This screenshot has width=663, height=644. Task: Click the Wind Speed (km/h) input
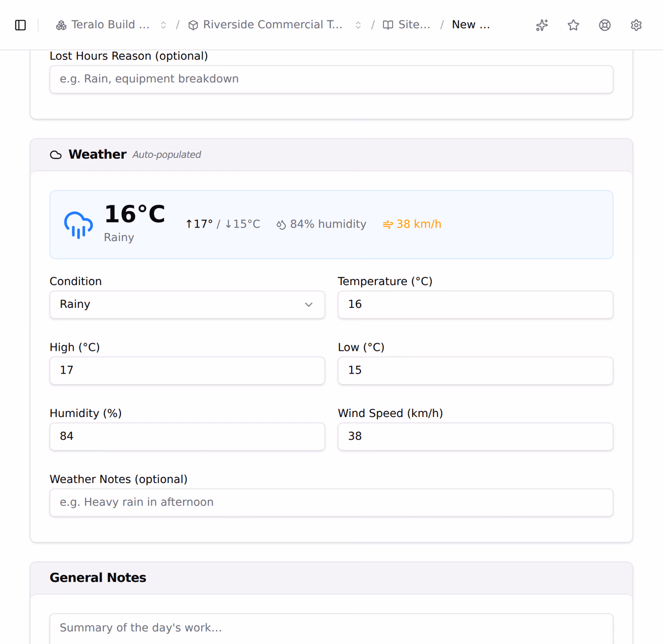[476, 436]
